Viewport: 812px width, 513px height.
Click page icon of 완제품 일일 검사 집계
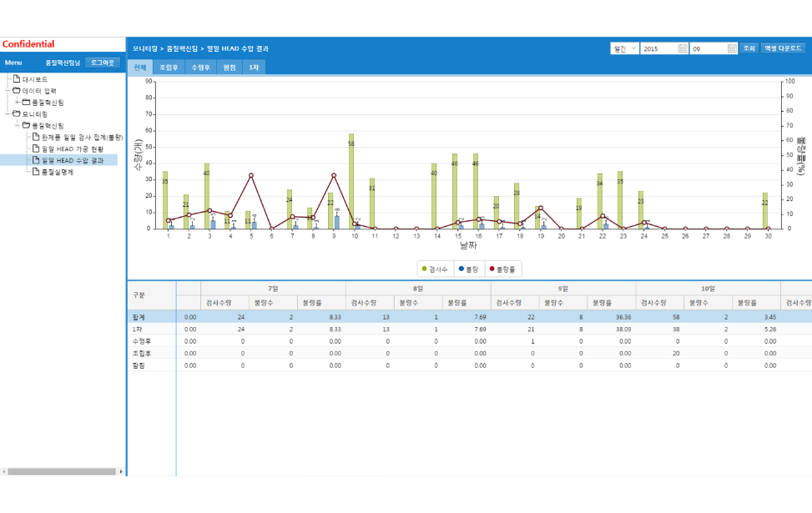(36, 137)
